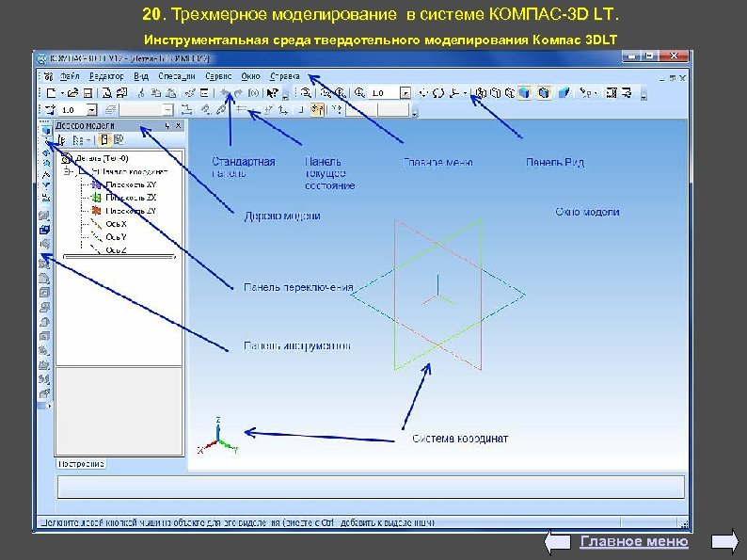Click the Rotate view icon
747x560 pixels.
[438, 93]
